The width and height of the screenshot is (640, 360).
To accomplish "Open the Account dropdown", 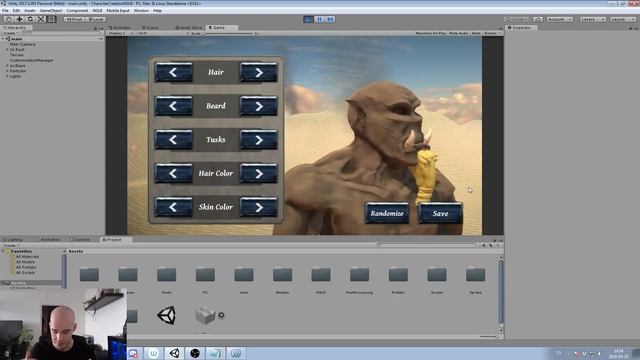I will click(560, 19).
